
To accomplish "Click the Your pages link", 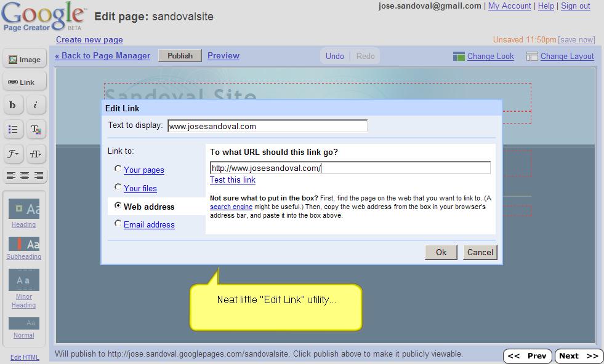I will point(144,170).
